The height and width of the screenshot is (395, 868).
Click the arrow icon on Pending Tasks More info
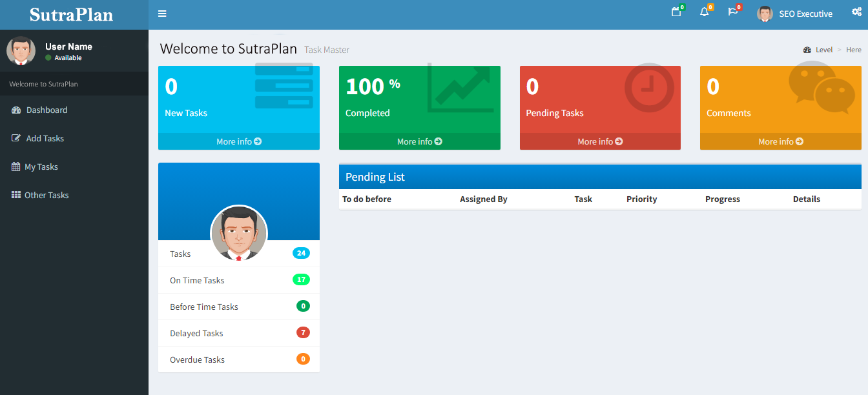coord(619,141)
